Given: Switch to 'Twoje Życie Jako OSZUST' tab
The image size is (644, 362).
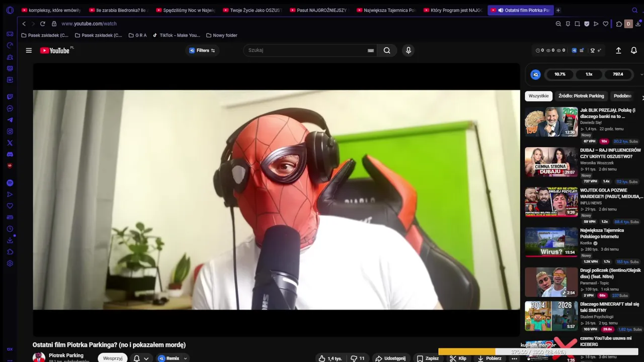Looking at the screenshot, I should point(252,10).
